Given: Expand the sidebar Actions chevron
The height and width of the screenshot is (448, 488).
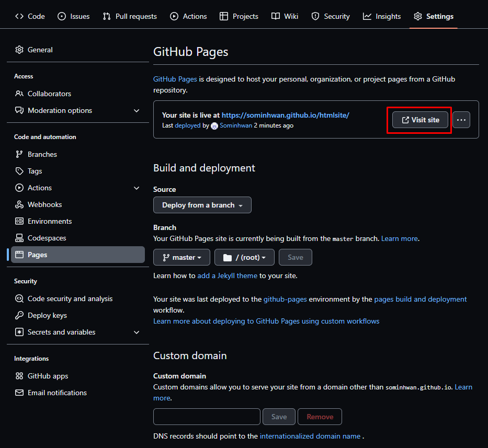Looking at the screenshot, I should point(137,188).
